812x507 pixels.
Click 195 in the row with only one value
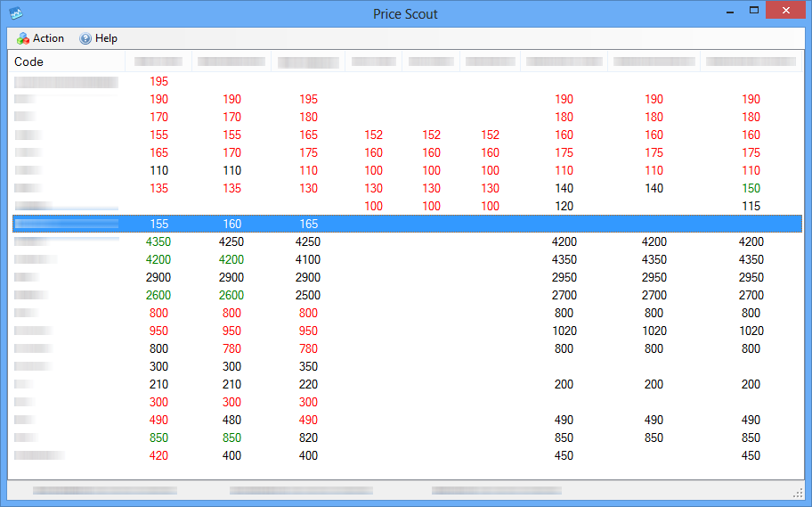click(159, 81)
